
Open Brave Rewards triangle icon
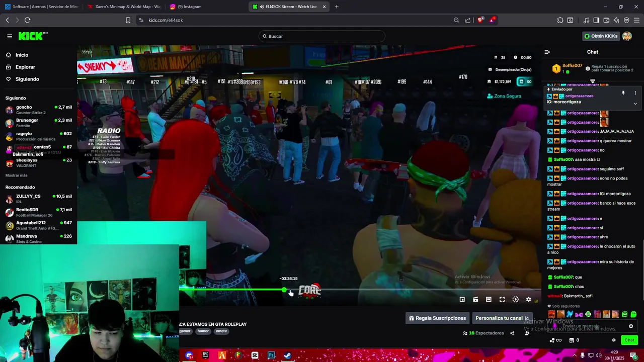(x=492, y=20)
